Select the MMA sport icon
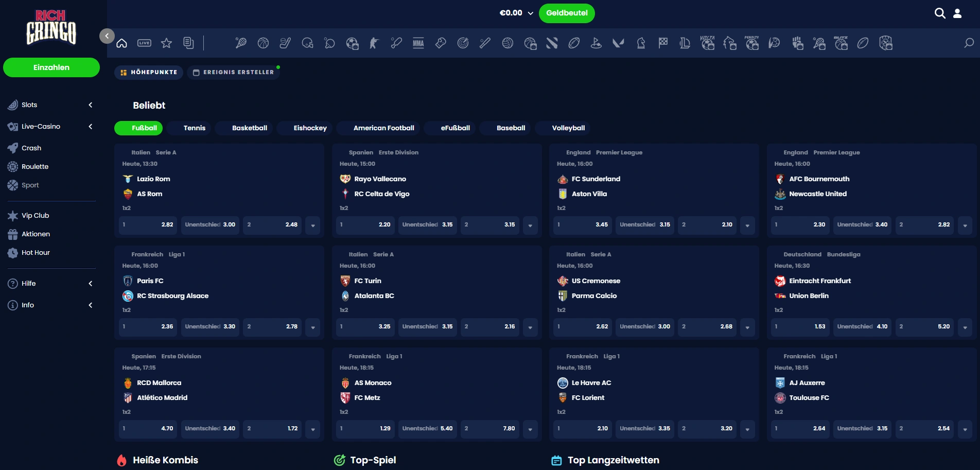Viewport: 980px width, 470px height. point(418,43)
